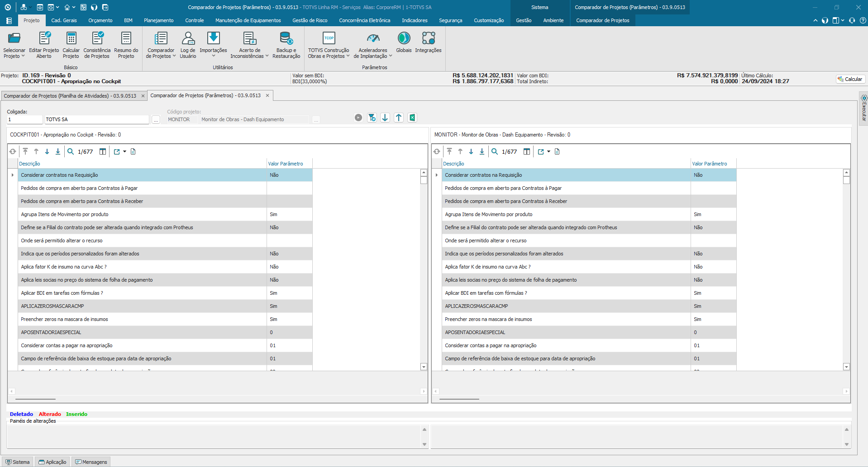868x467 pixels.
Task: Click the blue down arrow beside the filter icon
Action: click(x=385, y=118)
